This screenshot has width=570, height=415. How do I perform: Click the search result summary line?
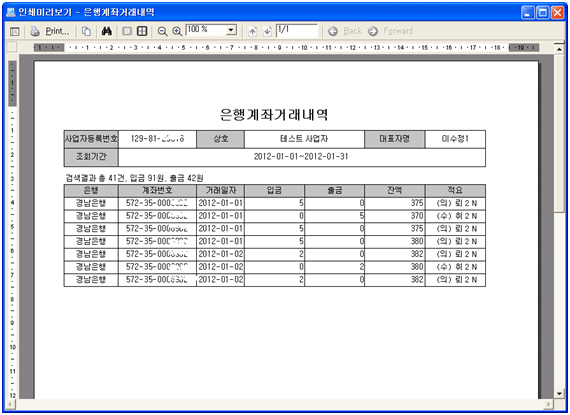[134, 178]
